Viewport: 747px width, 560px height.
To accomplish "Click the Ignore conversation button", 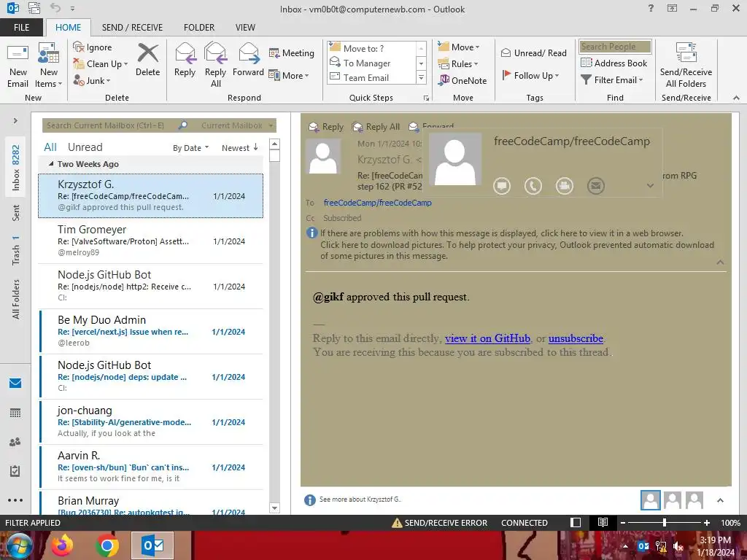I will pos(93,47).
